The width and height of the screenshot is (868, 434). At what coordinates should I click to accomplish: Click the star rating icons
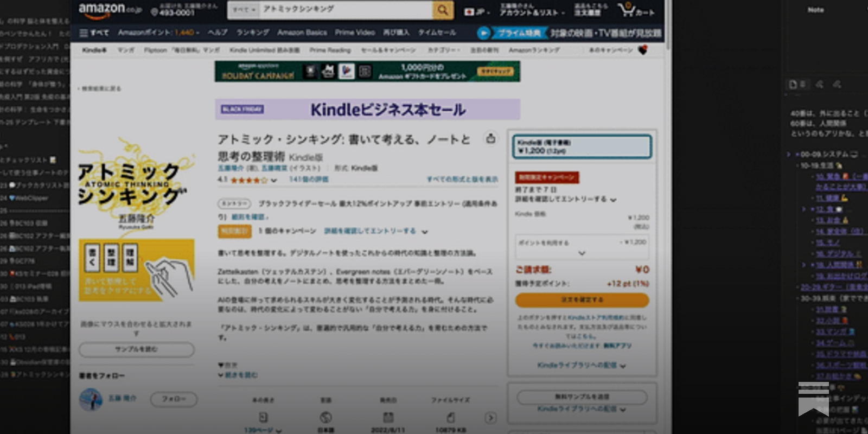[x=249, y=180]
